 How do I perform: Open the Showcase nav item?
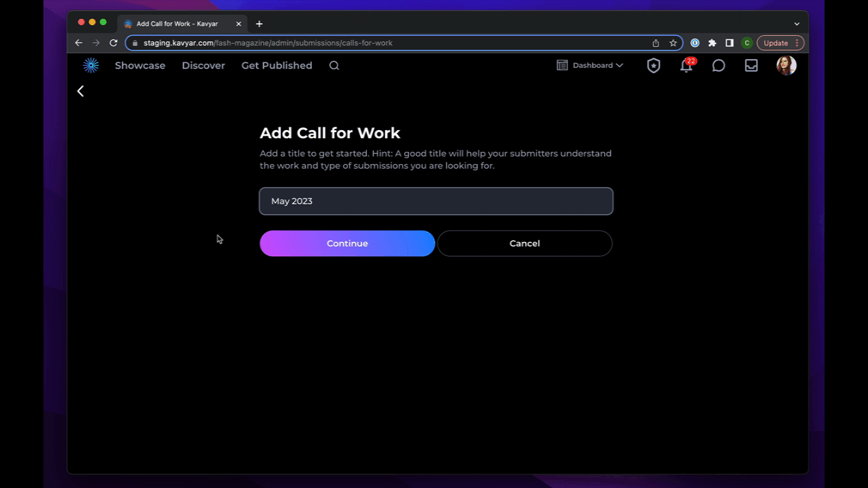click(140, 66)
